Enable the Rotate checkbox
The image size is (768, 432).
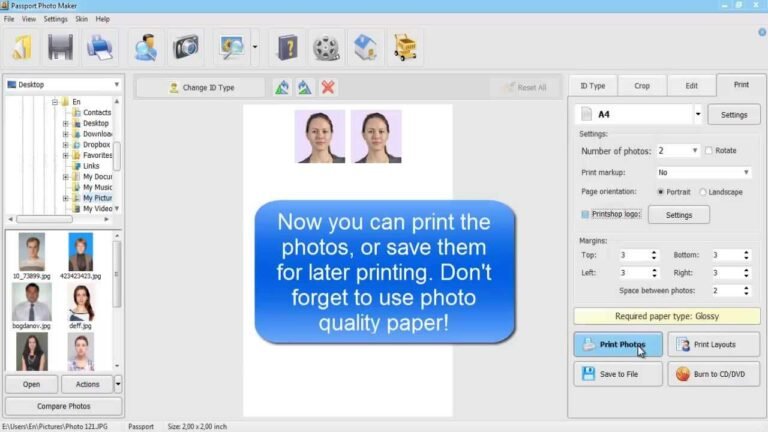[x=708, y=150]
